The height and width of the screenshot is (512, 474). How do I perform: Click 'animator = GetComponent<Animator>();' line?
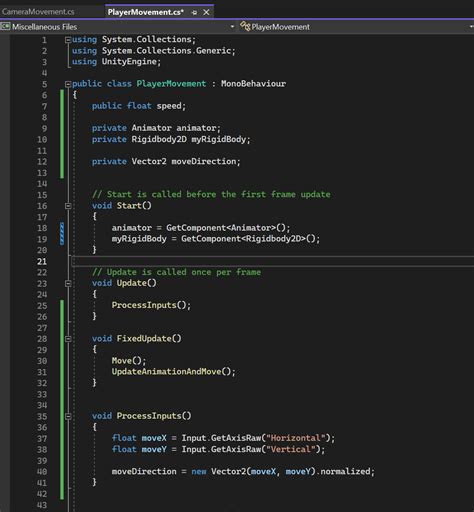click(201, 228)
